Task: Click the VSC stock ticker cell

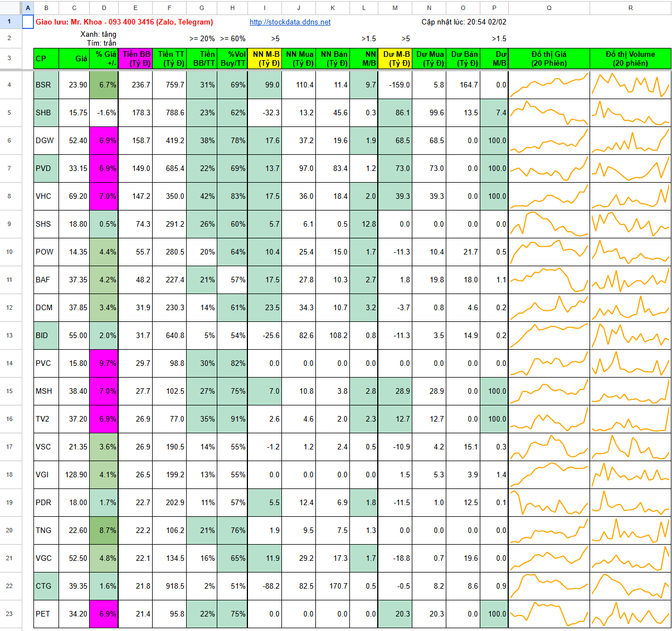Action: pyautogui.click(x=46, y=447)
